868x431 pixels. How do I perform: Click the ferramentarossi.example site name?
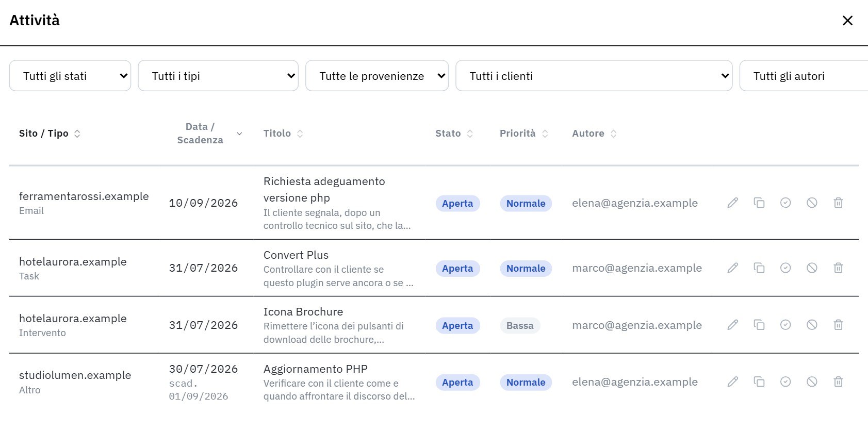(x=84, y=196)
